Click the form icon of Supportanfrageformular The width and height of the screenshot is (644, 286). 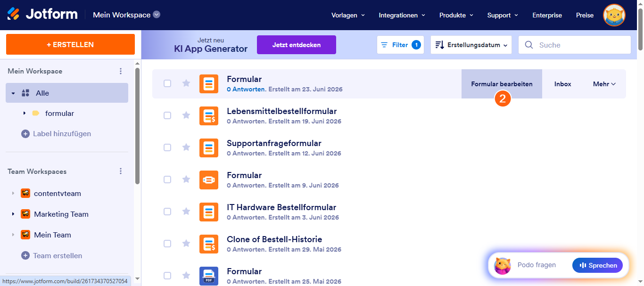click(209, 148)
